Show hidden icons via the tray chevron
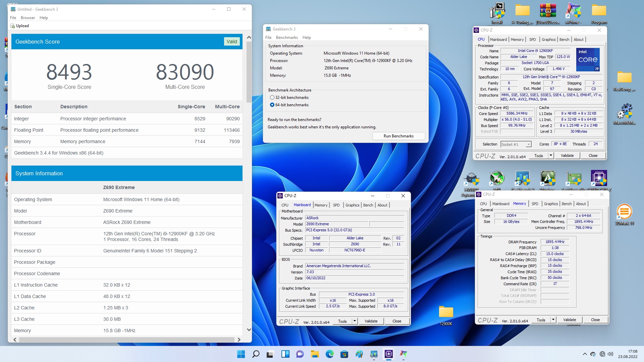 pos(585,354)
